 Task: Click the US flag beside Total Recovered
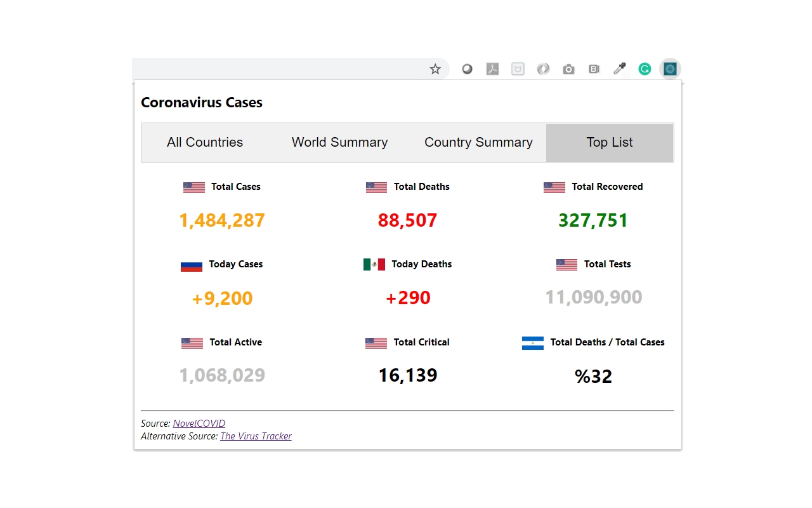coord(554,187)
